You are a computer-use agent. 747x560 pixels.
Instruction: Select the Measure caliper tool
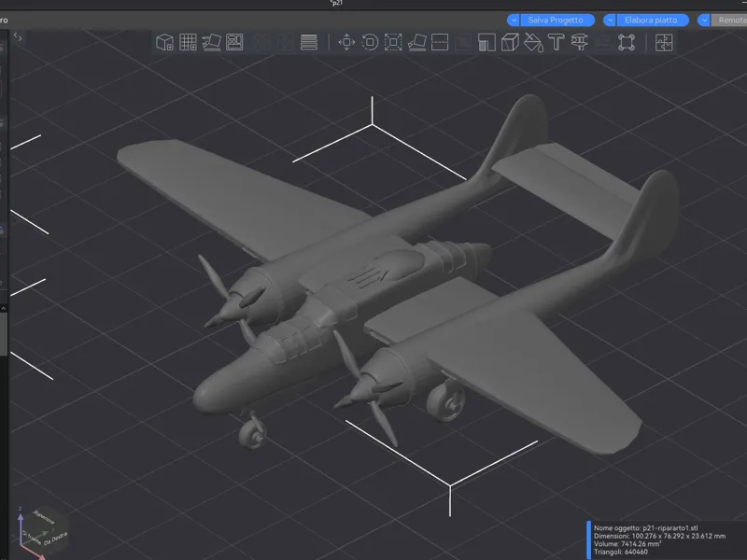(580, 42)
